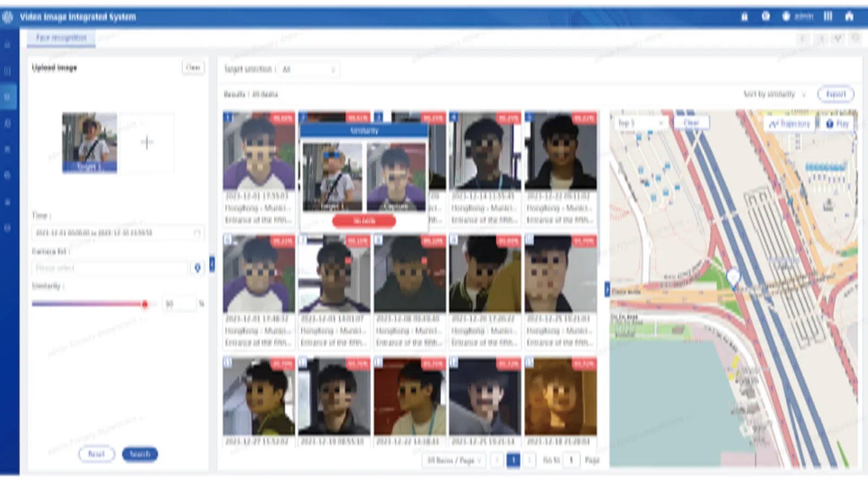Click the calendar icon in Time field
The height and width of the screenshot is (489, 868).
pyautogui.click(x=197, y=233)
